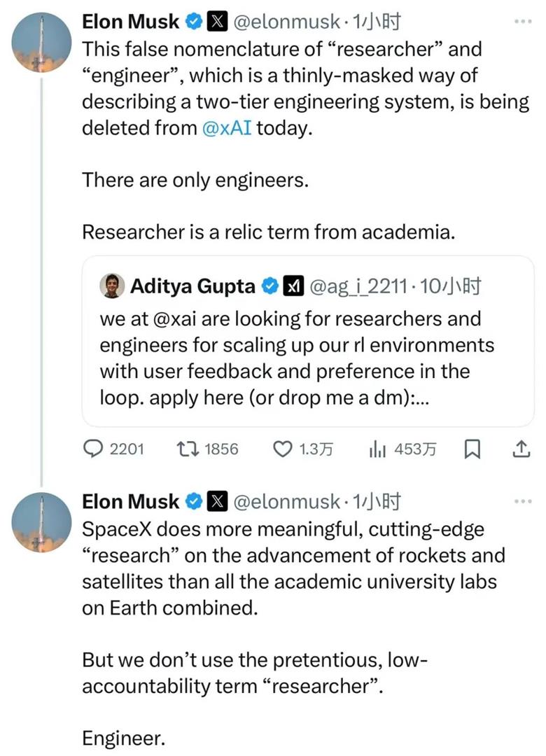546x756 pixels.
Task: Click the xAI affiliation badge by Aditya Gupta
Action: (293, 286)
